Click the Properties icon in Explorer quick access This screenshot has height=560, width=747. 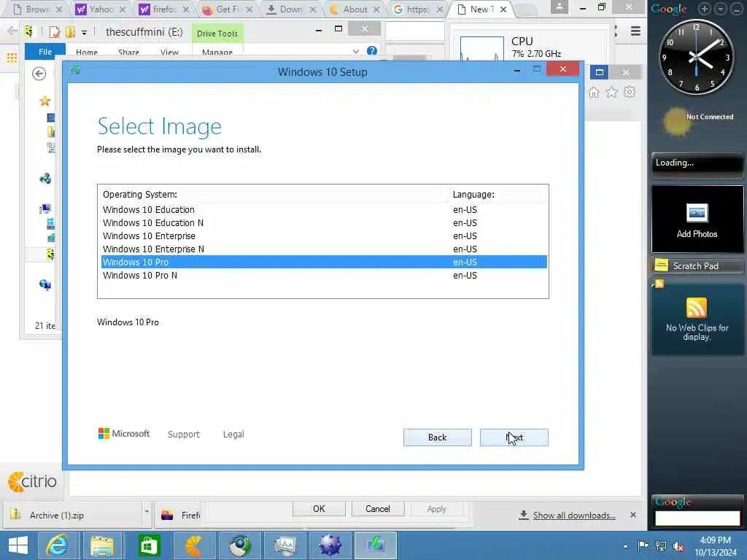pyautogui.click(x=55, y=32)
